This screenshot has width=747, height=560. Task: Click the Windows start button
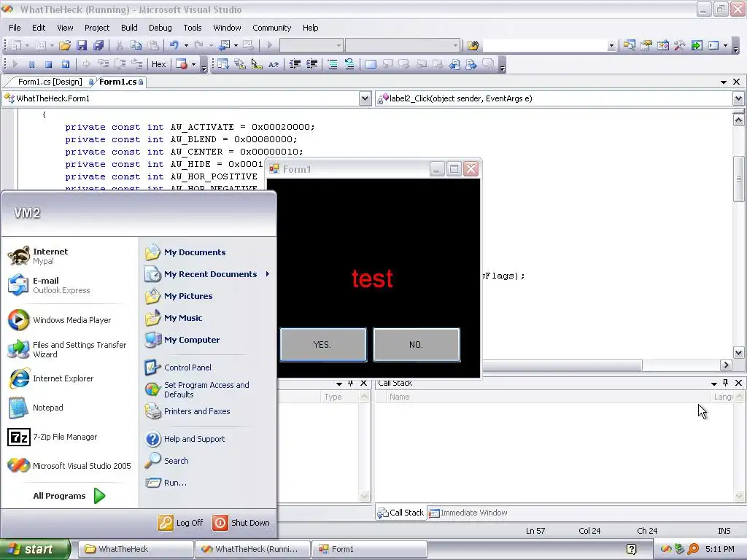(x=35, y=550)
